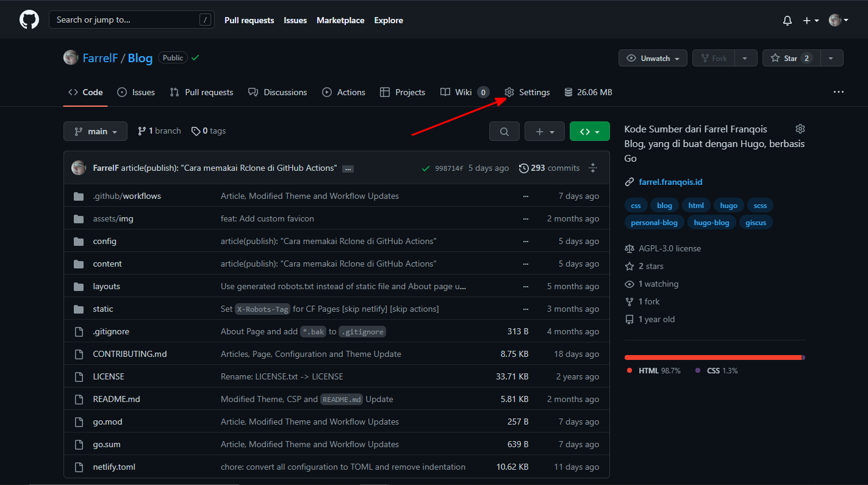
Task: Select the hugo topic tag
Action: pyautogui.click(x=728, y=206)
